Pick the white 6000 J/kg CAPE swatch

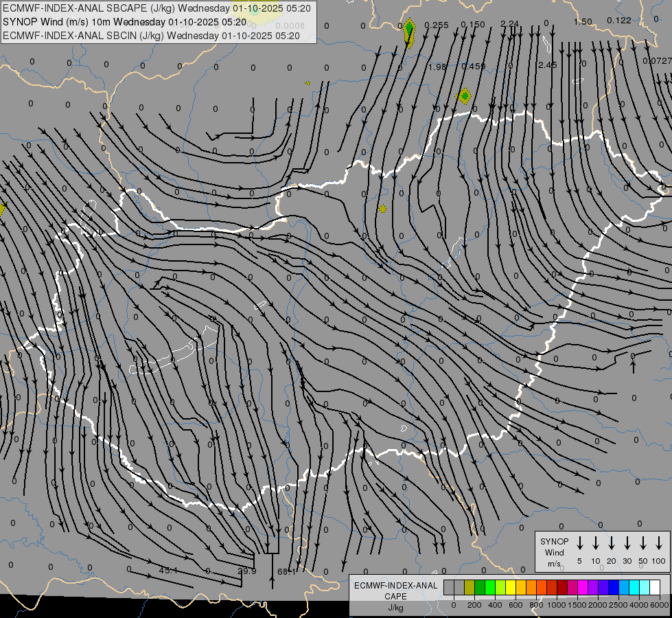655,588
